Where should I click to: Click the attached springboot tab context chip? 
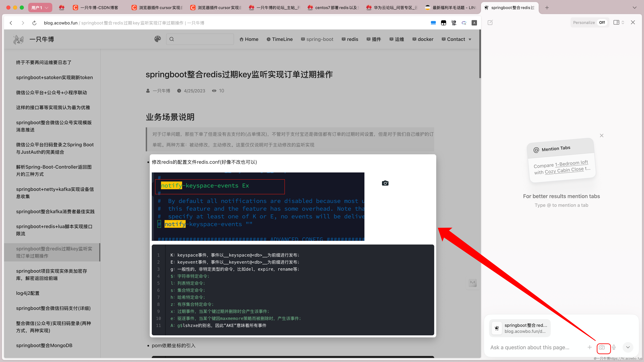coord(520,328)
